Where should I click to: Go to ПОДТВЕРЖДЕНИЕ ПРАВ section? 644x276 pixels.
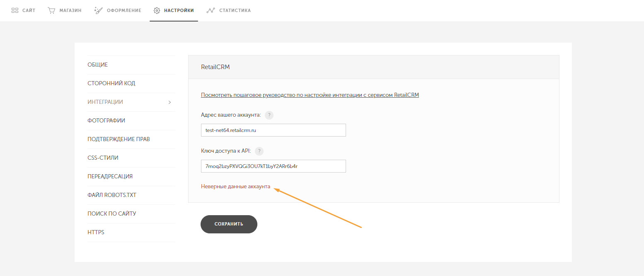(131, 139)
